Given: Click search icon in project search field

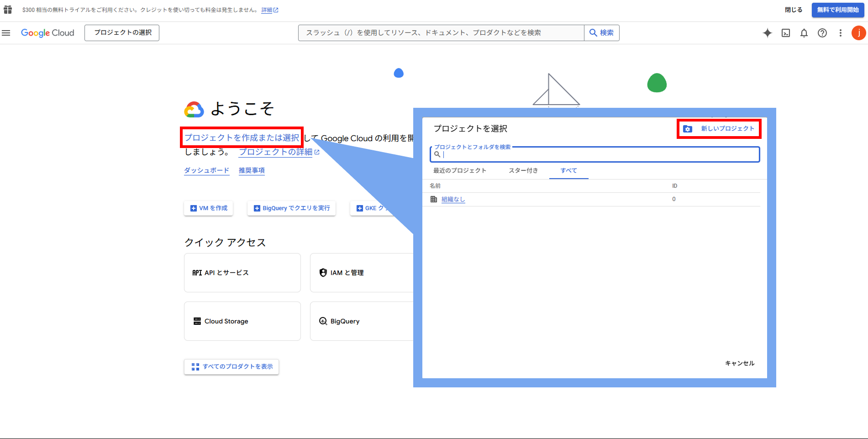Looking at the screenshot, I should point(437,154).
